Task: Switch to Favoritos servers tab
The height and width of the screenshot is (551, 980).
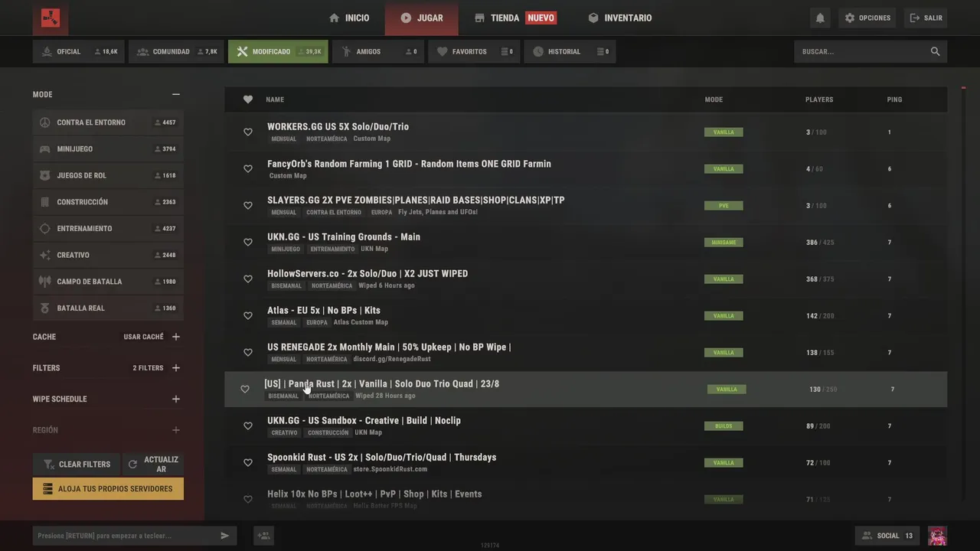Action: 475,51
